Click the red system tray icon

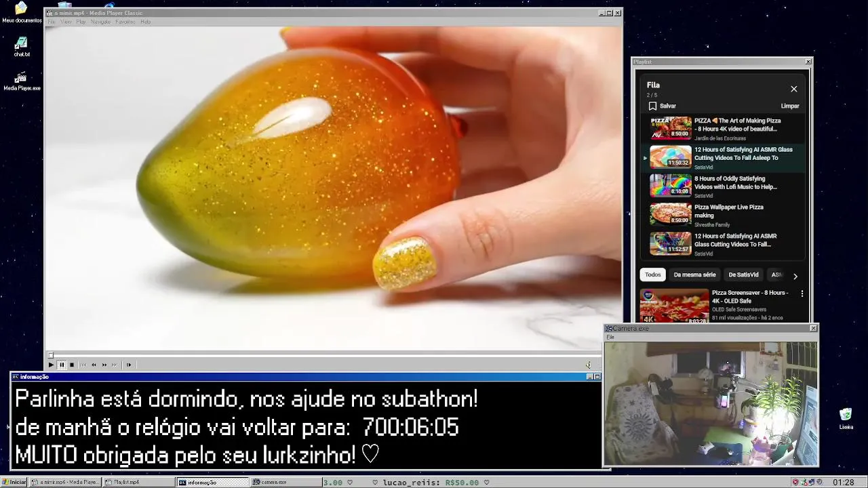coord(795,483)
